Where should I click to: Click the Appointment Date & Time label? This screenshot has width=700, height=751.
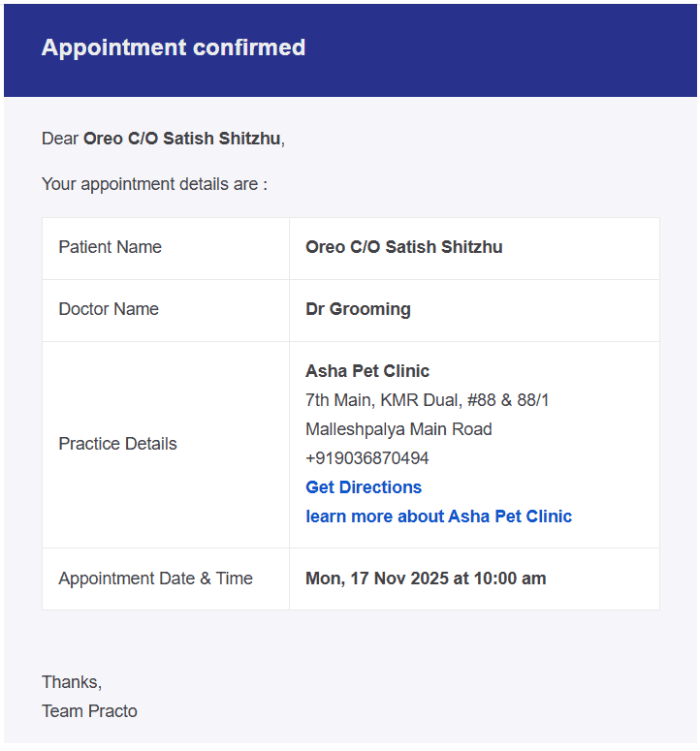pos(155,579)
